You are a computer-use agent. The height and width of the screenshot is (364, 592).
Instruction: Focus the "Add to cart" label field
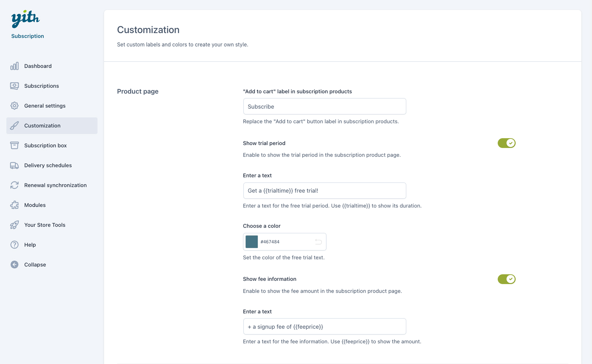pyautogui.click(x=324, y=107)
